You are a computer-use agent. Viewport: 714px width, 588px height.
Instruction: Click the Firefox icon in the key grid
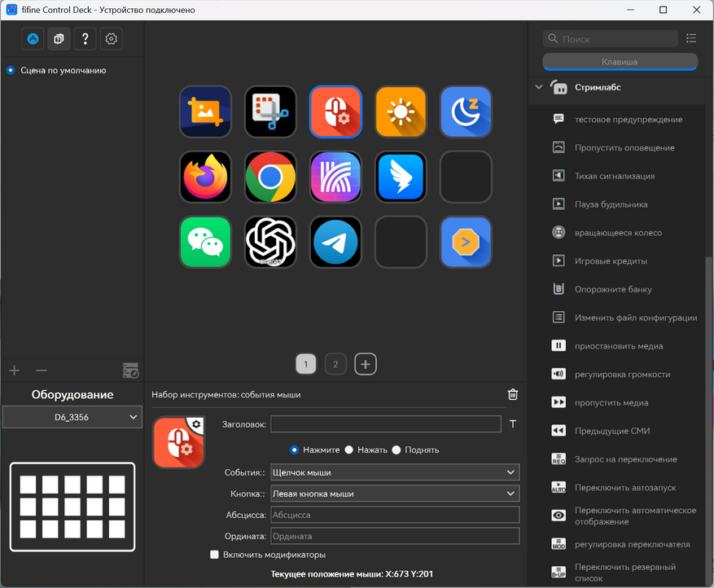(205, 177)
